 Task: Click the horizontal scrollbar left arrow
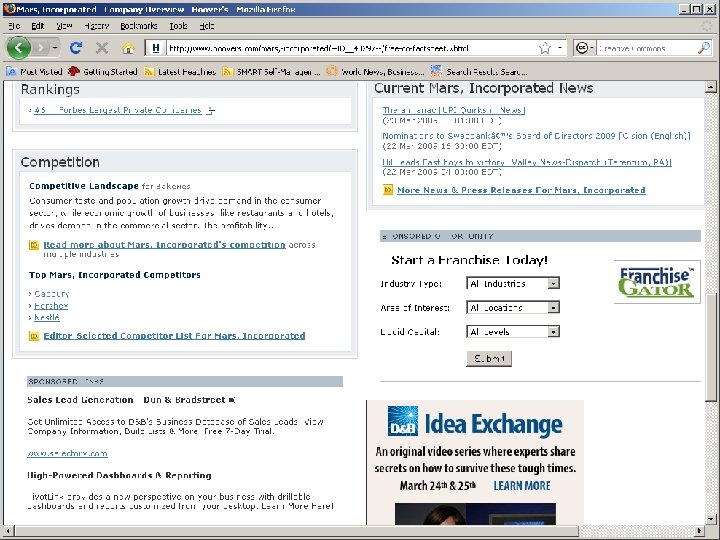pos(8,530)
